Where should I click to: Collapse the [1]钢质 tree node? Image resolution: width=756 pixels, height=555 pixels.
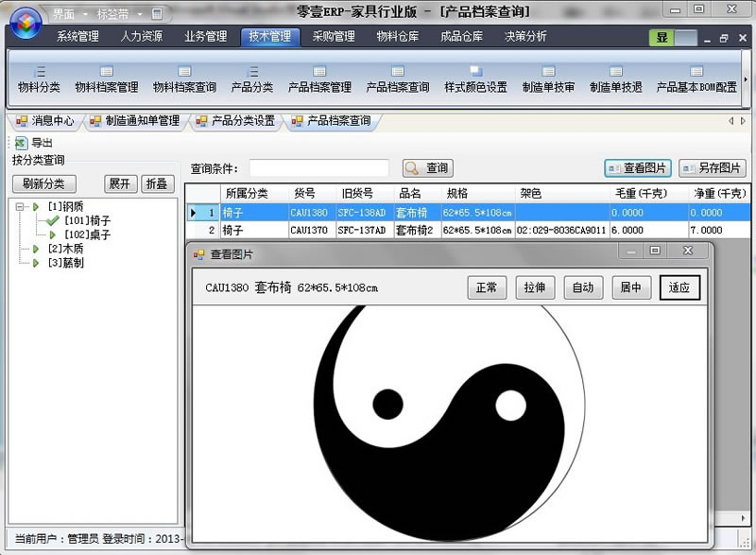(x=20, y=207)
